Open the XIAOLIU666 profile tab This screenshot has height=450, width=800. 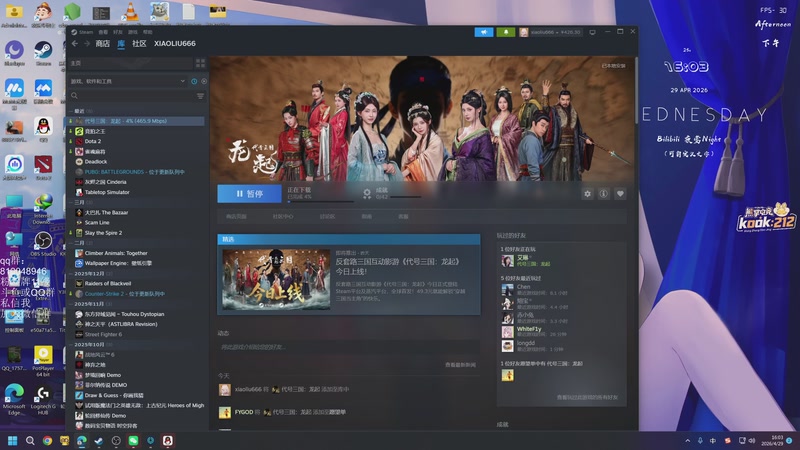click(x=175, y=44)
